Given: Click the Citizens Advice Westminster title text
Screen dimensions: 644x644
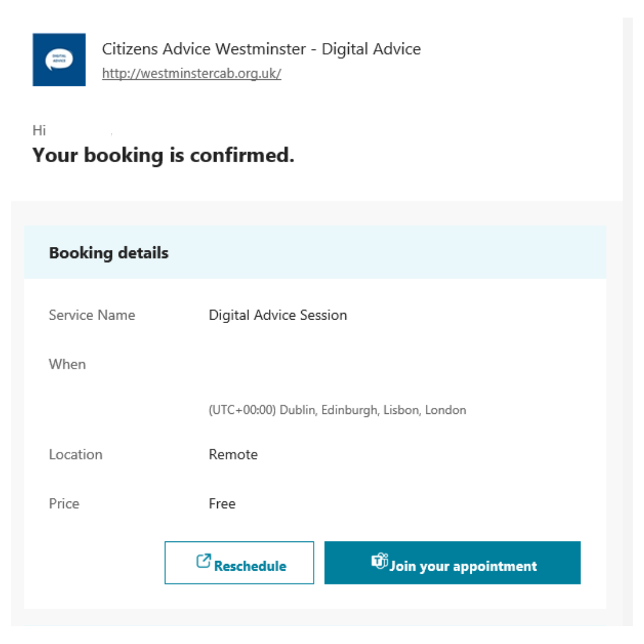Looking at the screenshot, I should 261,49.
